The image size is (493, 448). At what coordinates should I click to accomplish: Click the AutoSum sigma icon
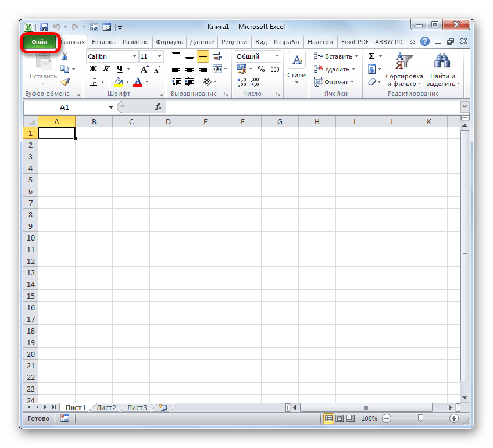click(x=371, y=56)
